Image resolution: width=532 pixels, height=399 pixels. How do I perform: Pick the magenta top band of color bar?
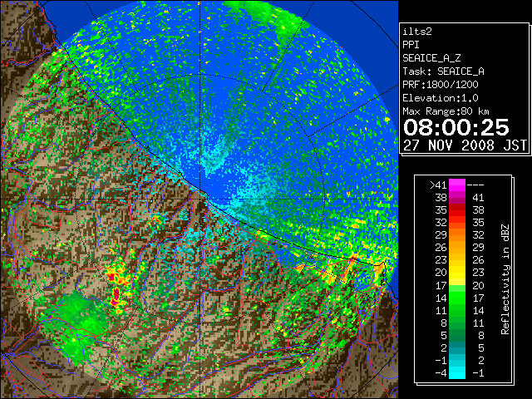pyautogui.click(x=457, y=185)
